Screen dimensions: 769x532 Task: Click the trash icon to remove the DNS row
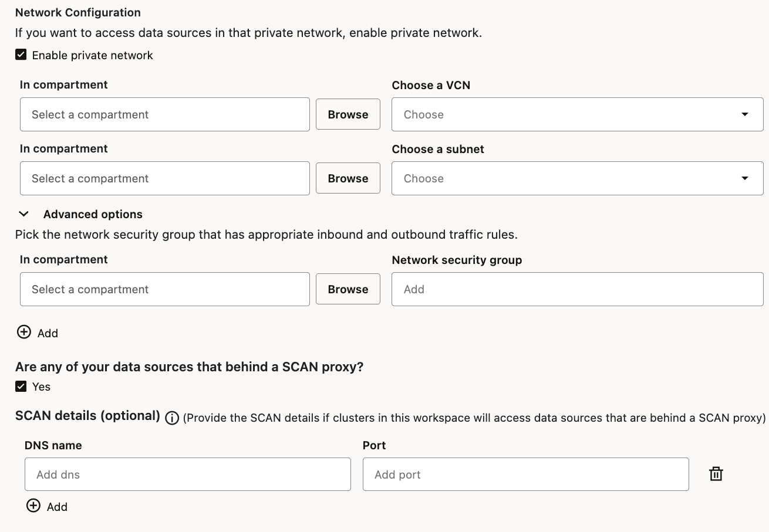pos(716,473)
